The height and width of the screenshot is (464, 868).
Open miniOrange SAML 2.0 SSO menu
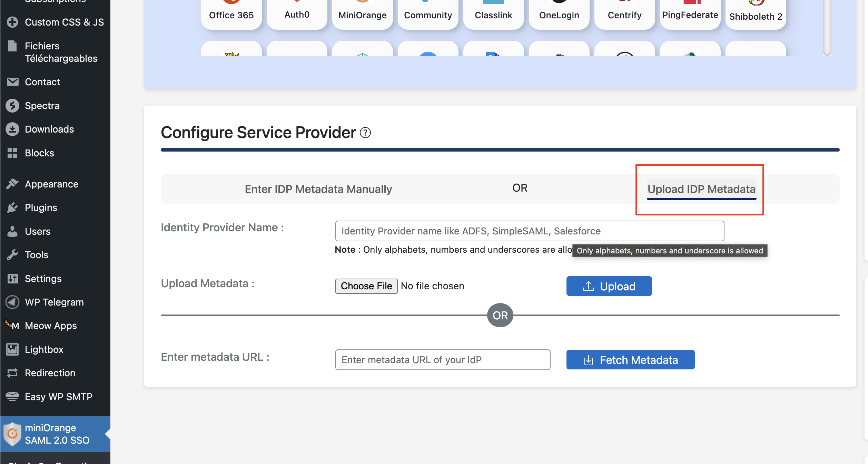(55, 434)
